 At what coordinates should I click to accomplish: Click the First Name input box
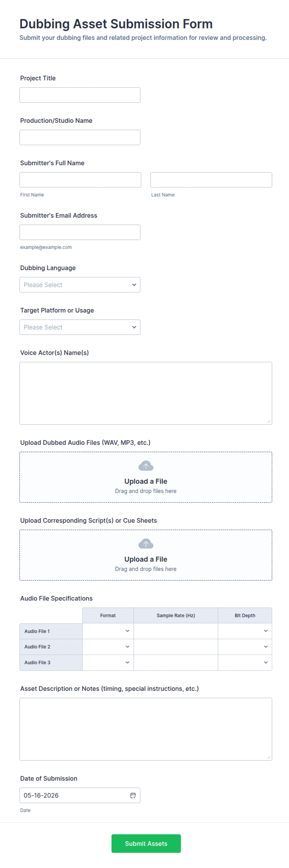tap(80, 180)
